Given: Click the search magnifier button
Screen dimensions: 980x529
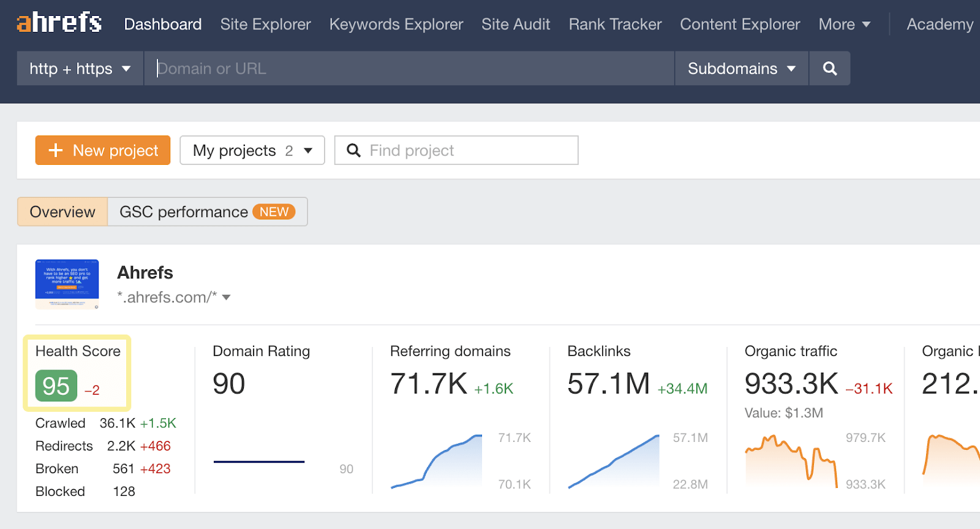Looking at the screenshot, I should [x=829, y=68].
